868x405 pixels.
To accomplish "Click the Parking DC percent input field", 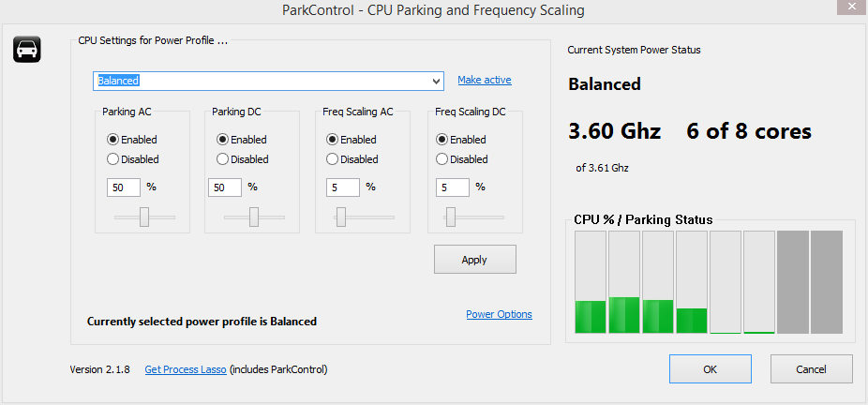I will 225,187.
